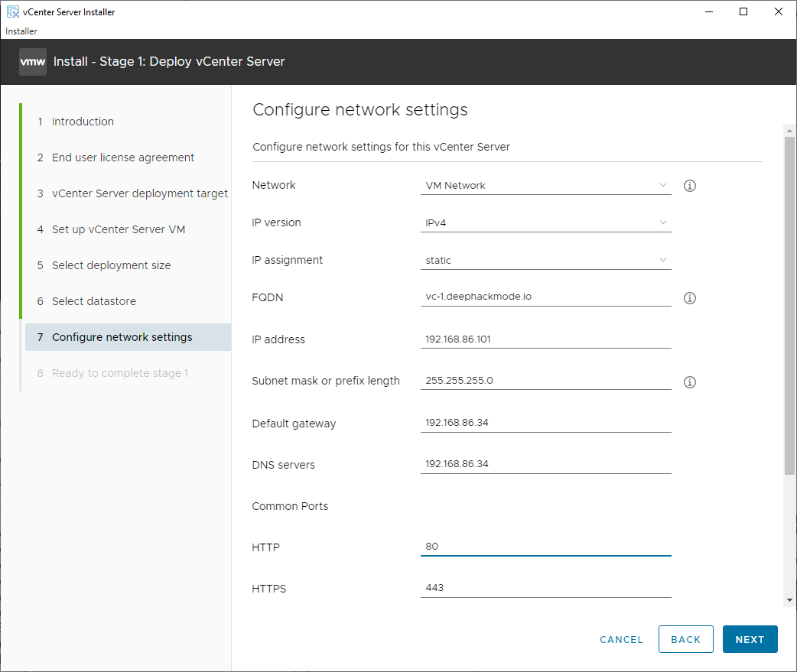Viewport: 797px width, 672px height.
Task: Click the DNS servers field
Action: pyautogui.click(x=545, y=464)
